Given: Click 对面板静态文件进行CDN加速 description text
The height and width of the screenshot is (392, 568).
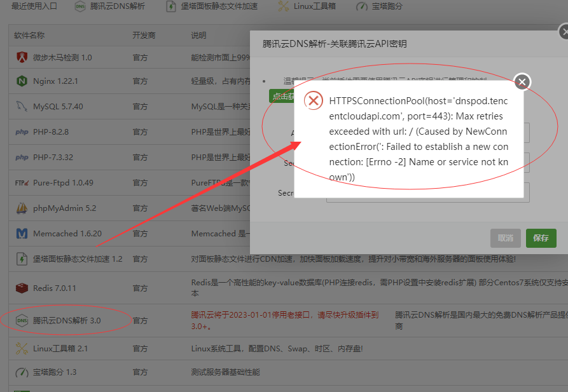Looking at the screenshot, I should click(353, 259).
